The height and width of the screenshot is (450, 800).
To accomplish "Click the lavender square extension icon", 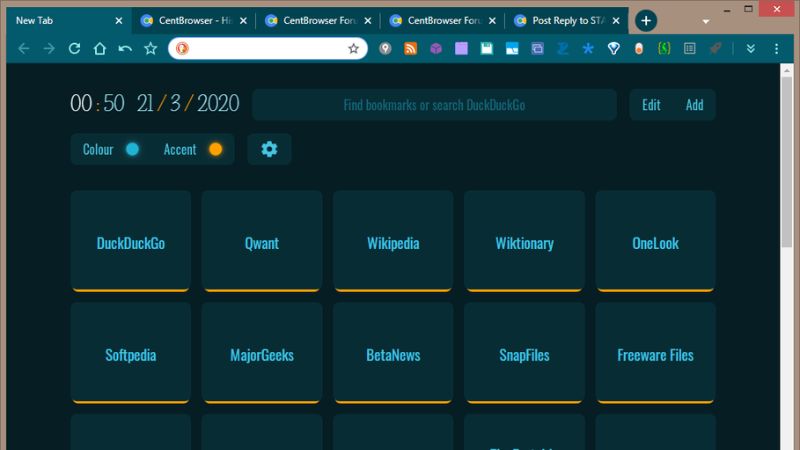I will coord(461,48).
